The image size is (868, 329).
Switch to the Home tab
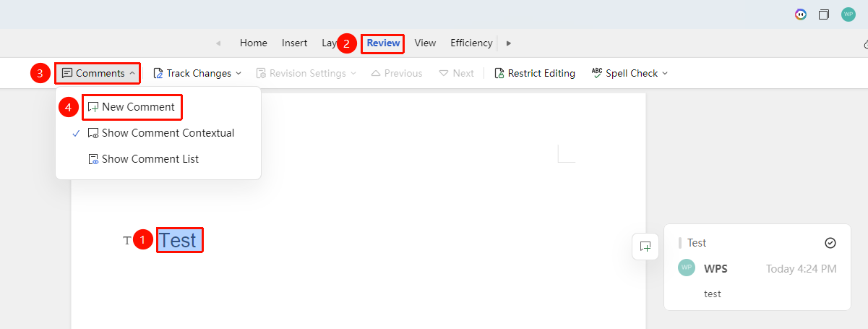pos(254,43)
